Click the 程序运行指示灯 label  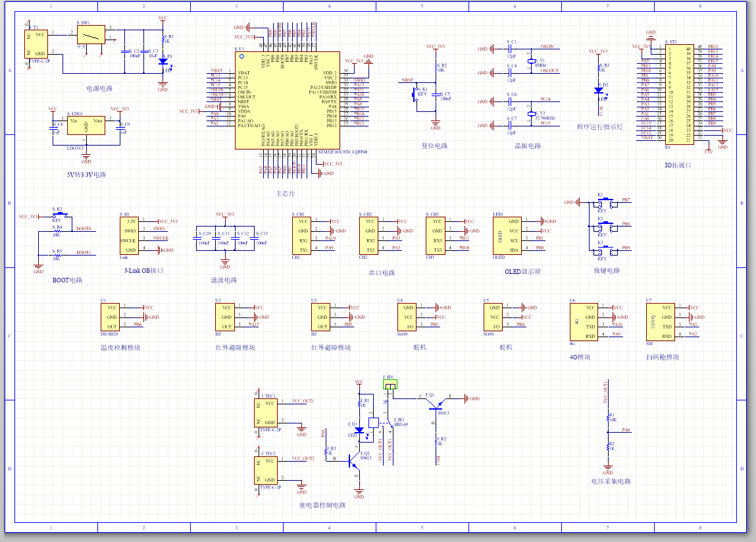pos(599,127)
